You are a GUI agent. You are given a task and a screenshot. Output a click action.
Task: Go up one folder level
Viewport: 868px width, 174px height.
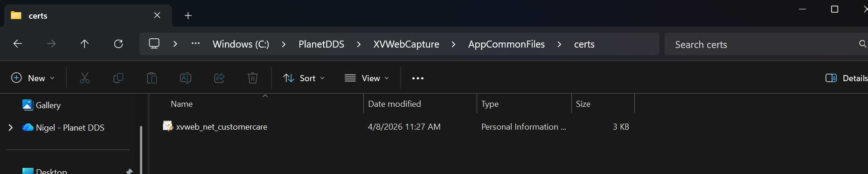pyautogui.click(x=84, y=44)
